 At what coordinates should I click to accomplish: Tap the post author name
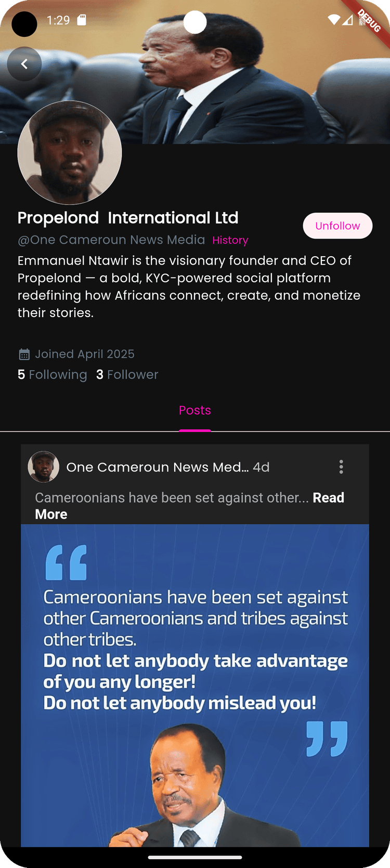point(157,467)
